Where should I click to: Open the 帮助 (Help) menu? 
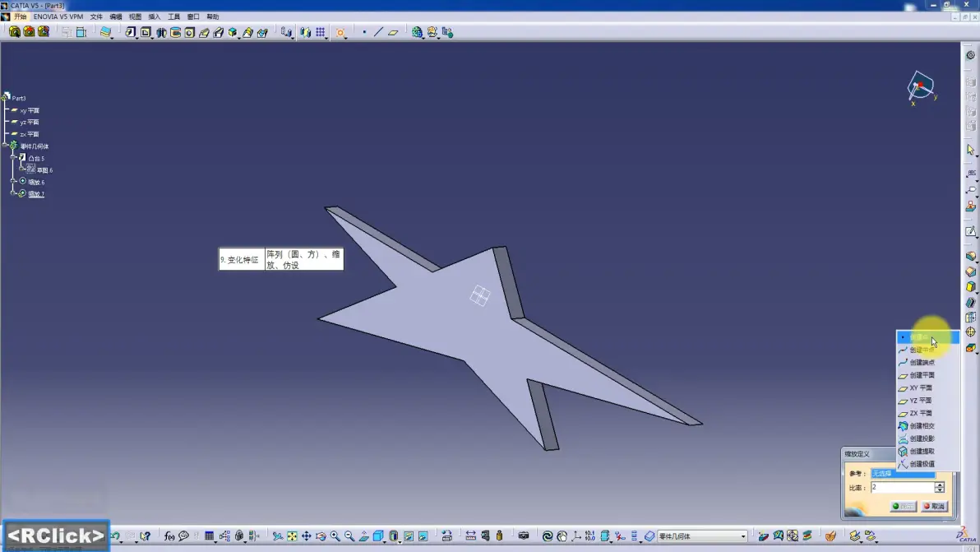click(x=212, y=17)
